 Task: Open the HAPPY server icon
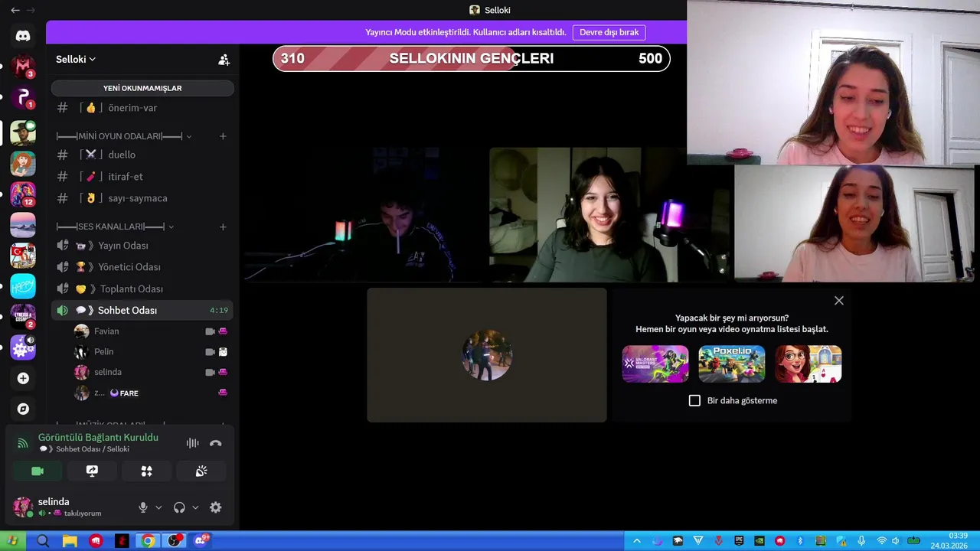(x=23, y=286)
